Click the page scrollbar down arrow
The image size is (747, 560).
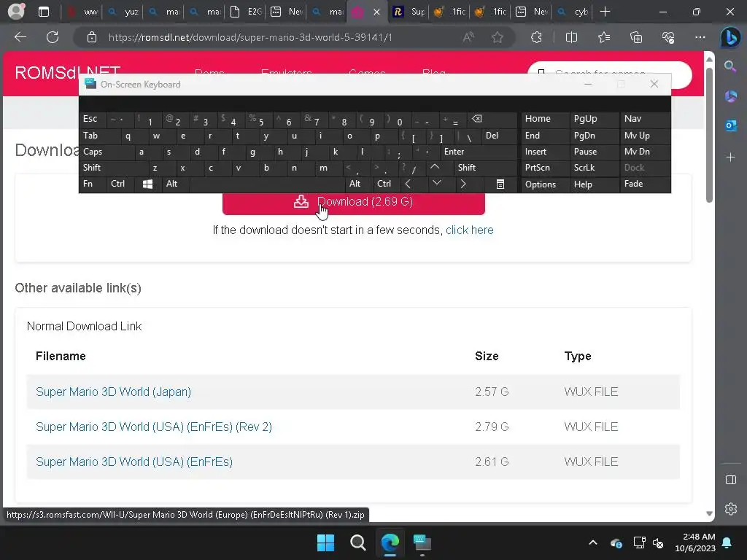[709, 513]
